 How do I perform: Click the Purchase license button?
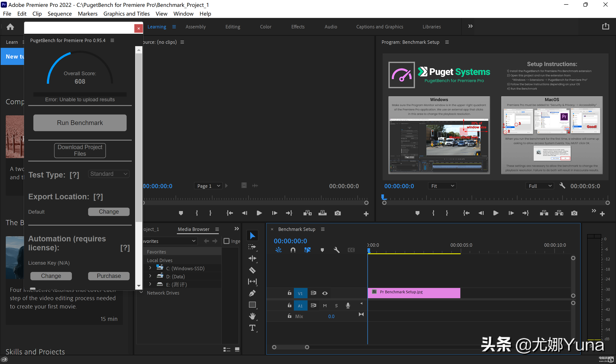(108, 276)
